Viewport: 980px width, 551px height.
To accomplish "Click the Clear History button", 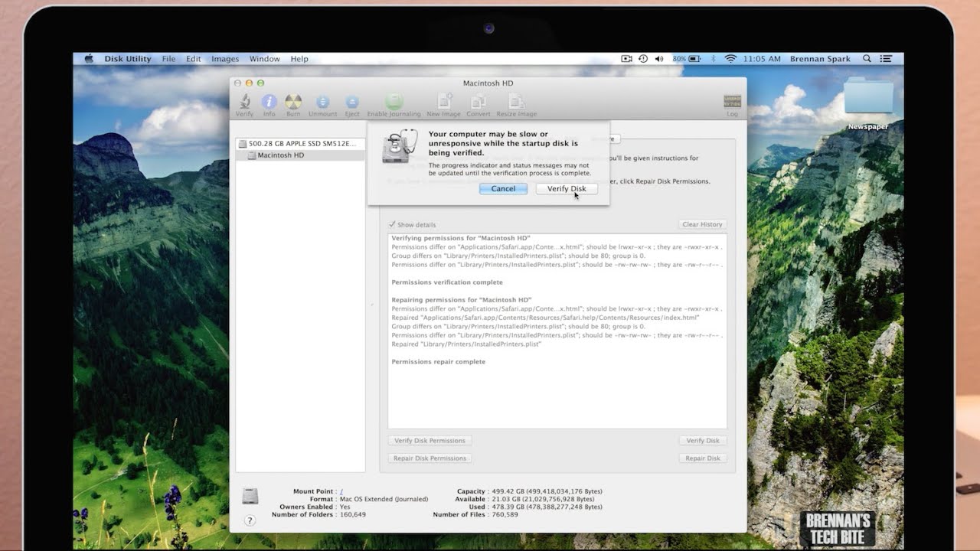I will 702,224.
